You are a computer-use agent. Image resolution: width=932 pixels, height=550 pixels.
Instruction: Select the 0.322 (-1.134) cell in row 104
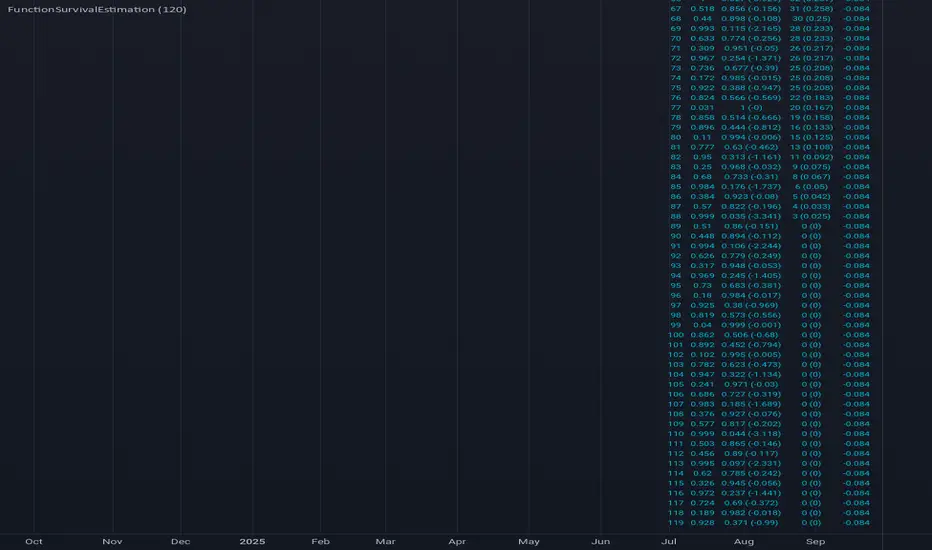pyautogui.click(x=751, y=375)
